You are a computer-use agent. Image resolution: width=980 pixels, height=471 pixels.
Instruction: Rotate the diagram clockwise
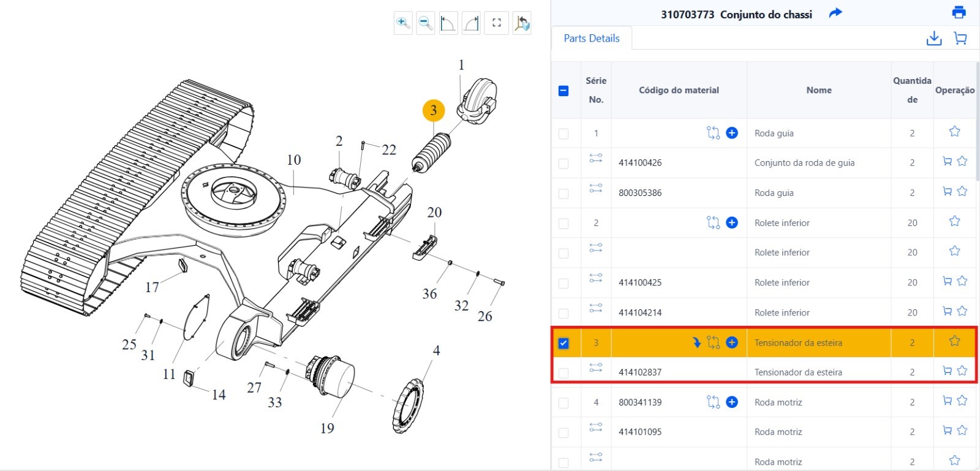(x=471, y=23)
